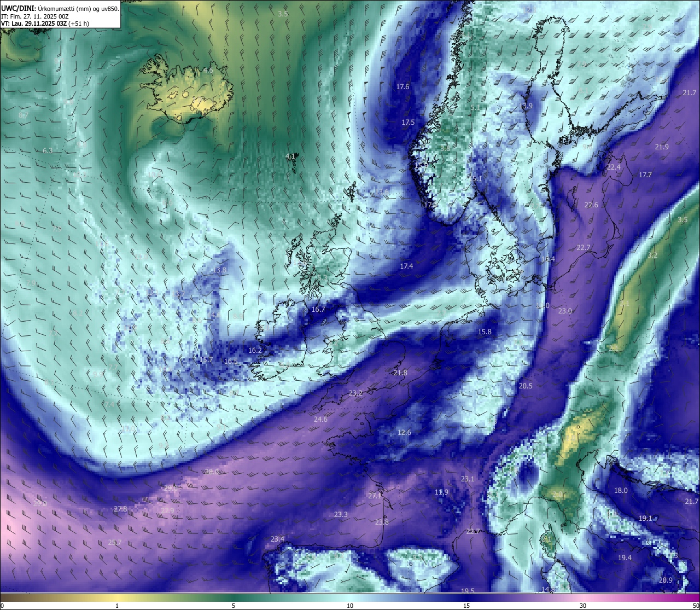Click the 17.6 value west of Norway
This screenshot has width=700, height=610.
pyautogui.click(x=402, y=86)
